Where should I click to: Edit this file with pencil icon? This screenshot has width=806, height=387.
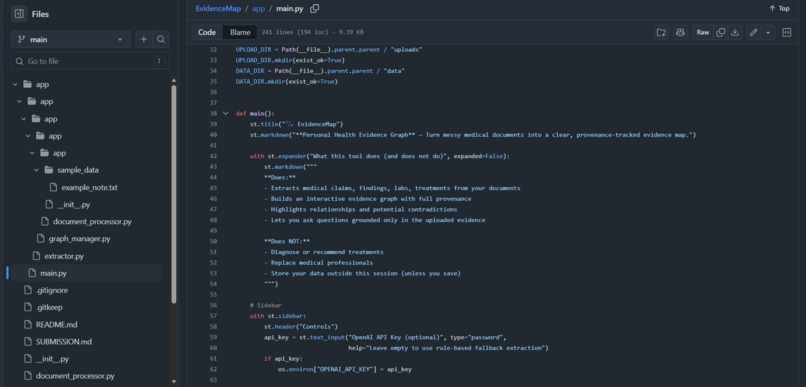(753, 32)
